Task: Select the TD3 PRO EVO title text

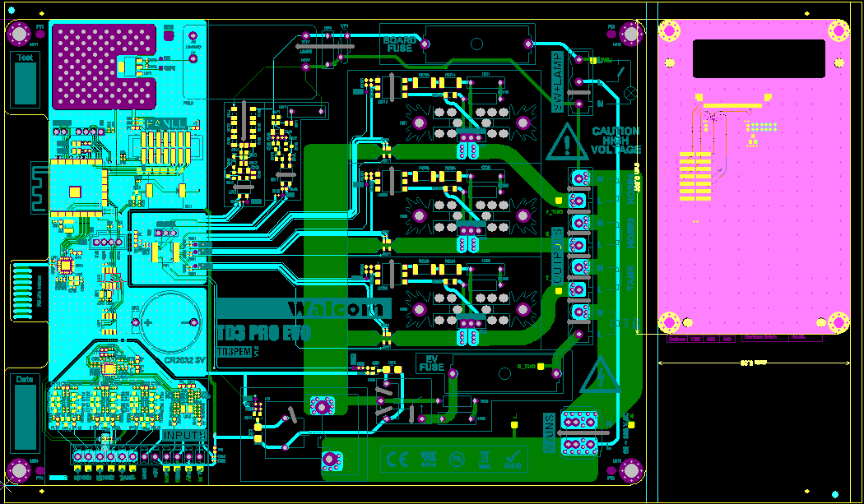Action: point(264,333)
